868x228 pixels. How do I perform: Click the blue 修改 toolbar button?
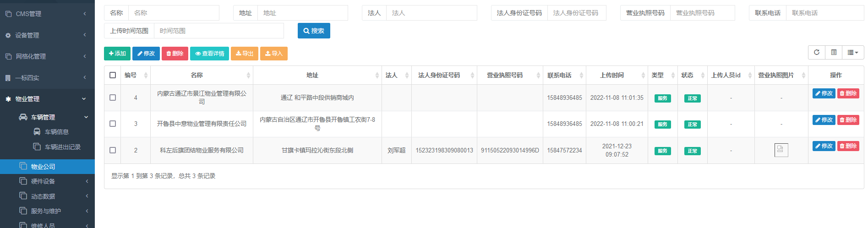146,54
